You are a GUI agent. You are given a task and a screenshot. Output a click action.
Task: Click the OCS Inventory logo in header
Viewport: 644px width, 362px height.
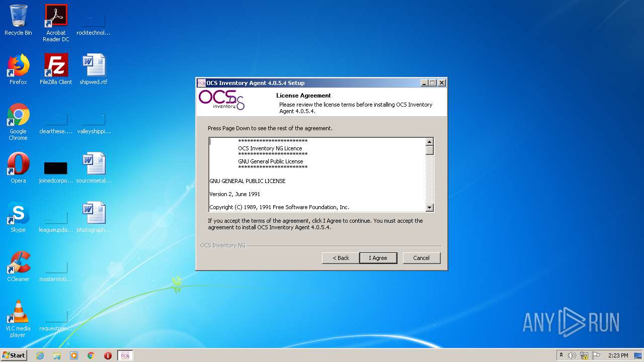pos(222,100)
